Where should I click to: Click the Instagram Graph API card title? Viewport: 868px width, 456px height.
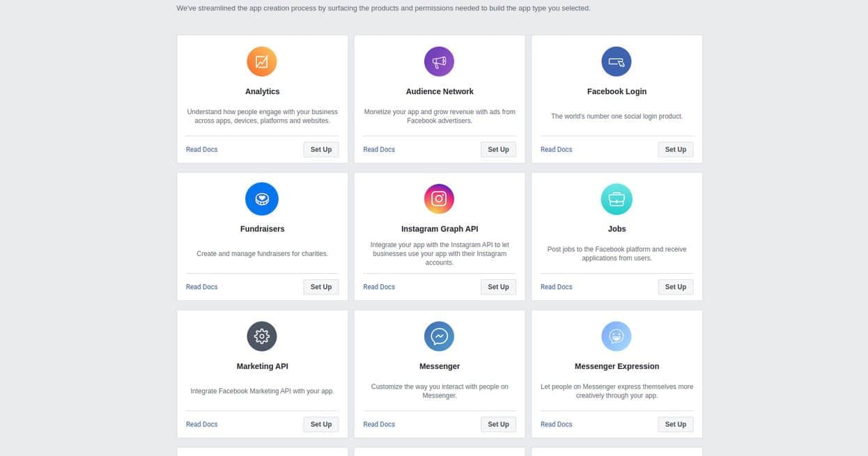pyautogui.click(x=440, y=229)
